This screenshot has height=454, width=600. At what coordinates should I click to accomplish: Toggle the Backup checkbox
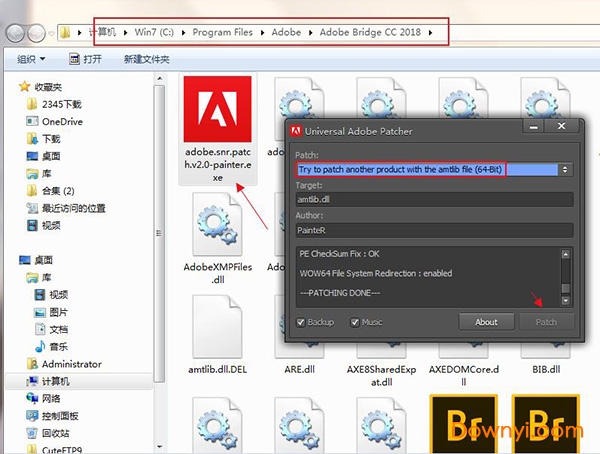[302, 322]
